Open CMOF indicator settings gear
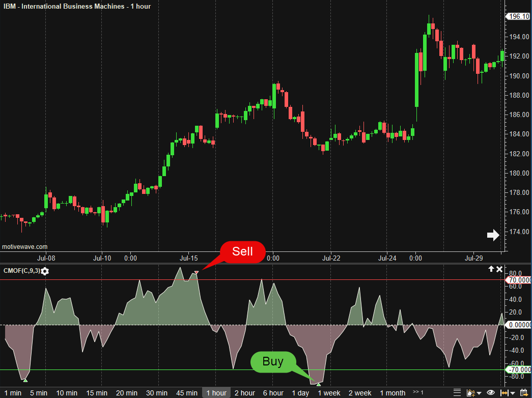 45,271
